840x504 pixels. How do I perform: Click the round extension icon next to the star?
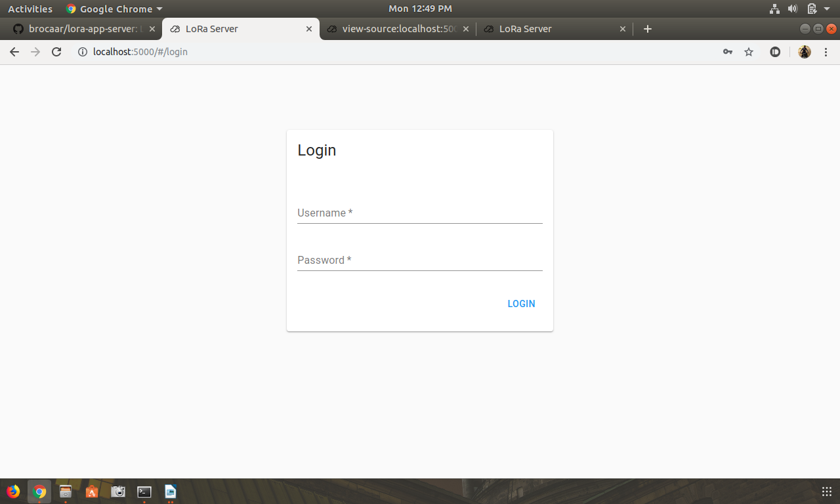775,52
